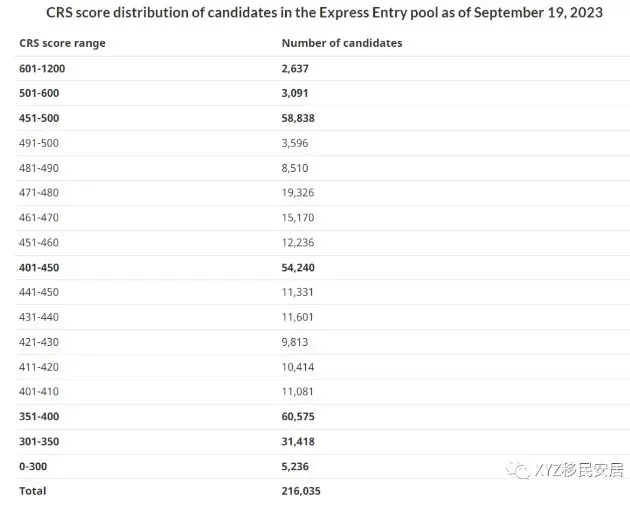Select the 351-400 score range row
The height and width of the screenshot is (506, 630).
pyautogui.click(x=323, y=416)
